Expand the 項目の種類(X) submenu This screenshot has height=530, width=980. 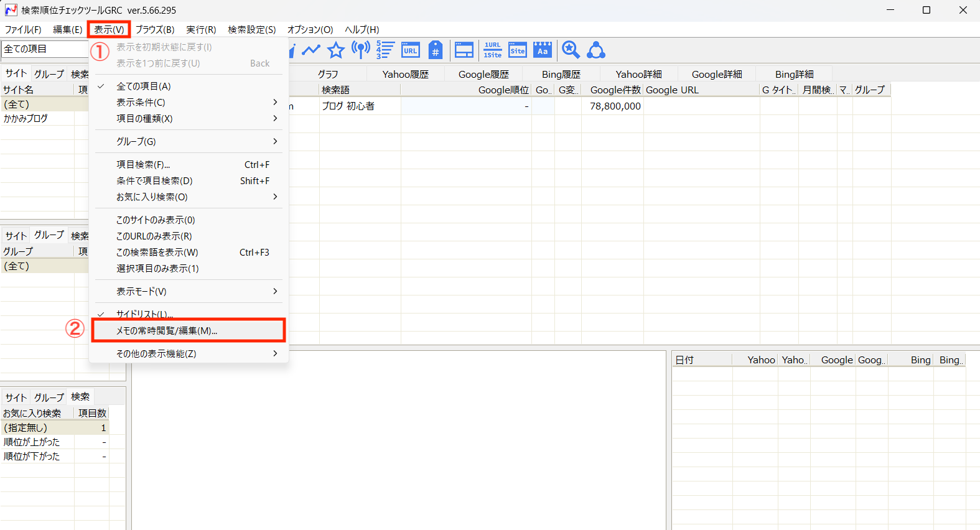click(x=189, y=118)
